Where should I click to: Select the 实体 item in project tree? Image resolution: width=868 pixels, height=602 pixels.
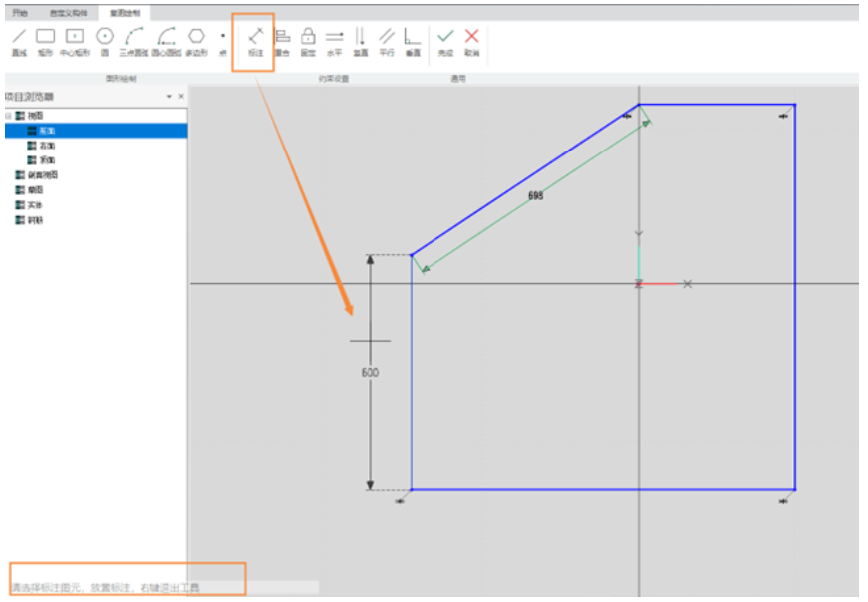pyautogui.click(x=35, y=204)
